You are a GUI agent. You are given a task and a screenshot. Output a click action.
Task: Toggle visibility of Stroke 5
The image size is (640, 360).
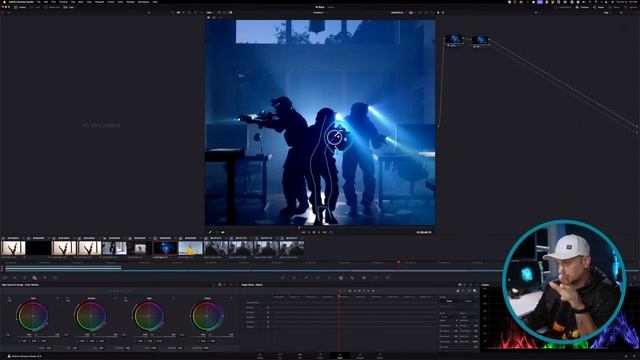[268, 327]
